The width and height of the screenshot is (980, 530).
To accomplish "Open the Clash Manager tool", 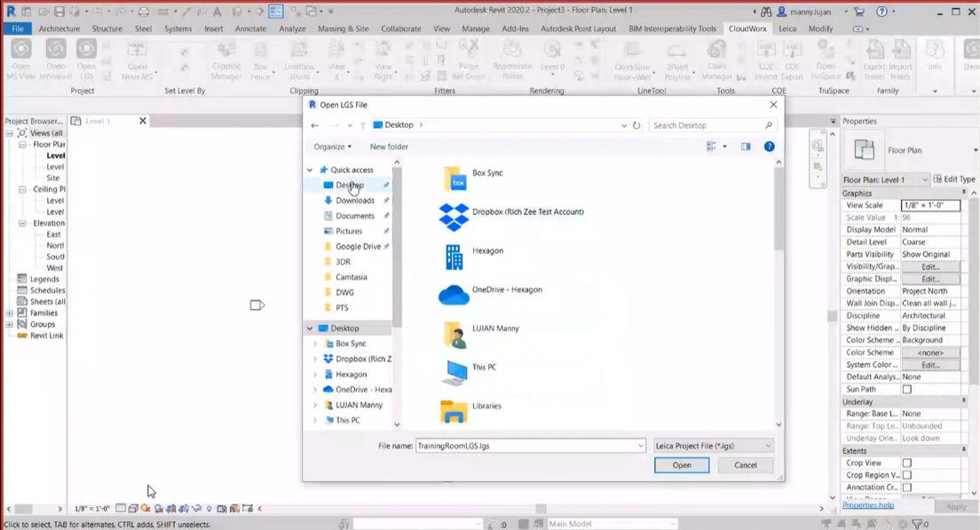I will 716,59.
